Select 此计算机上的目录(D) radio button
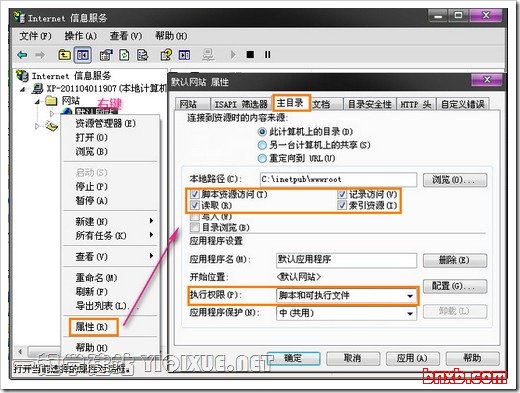This screenshot has width=520, height=393. point(263,132)
